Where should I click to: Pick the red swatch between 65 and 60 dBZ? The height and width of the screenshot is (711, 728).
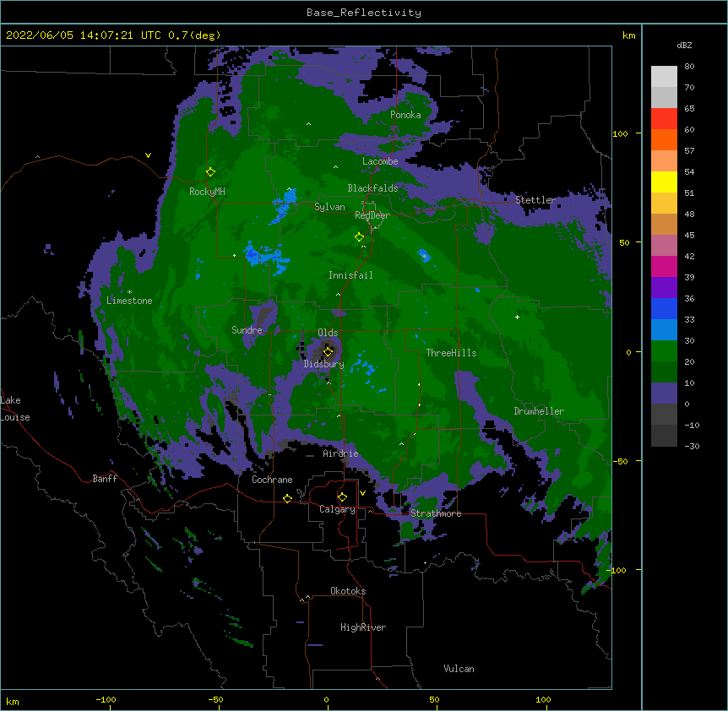click(x=664, y=119)
